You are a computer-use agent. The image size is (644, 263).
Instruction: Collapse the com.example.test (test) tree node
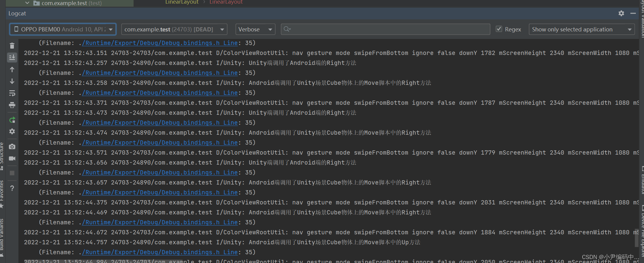tap(27, 3)
